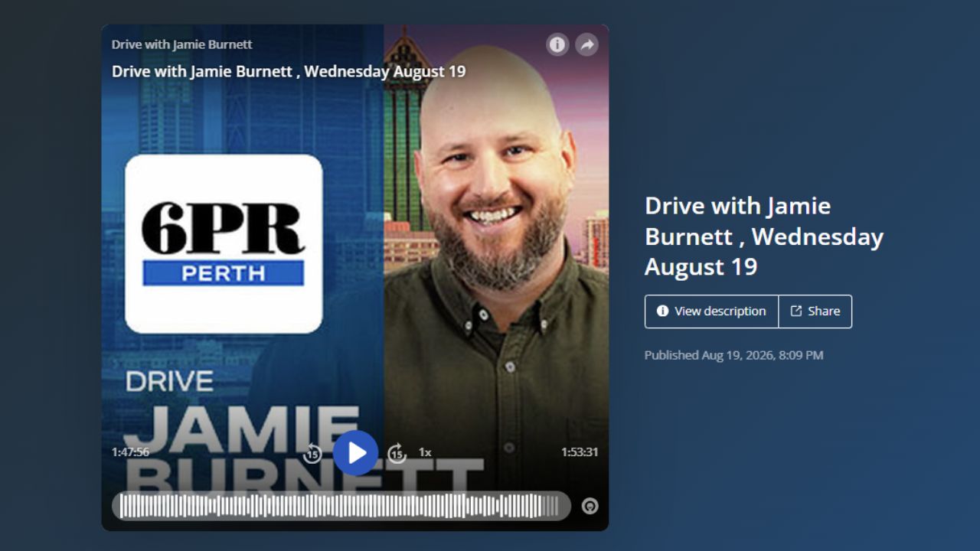Change the 1x playback speed
The image size is (980, 551).
tap(425, 452)
